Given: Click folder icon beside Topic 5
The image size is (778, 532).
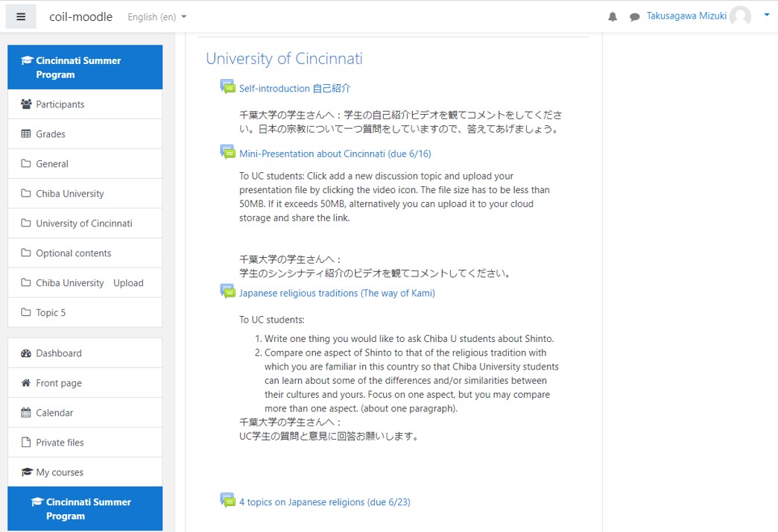Looking at the screenshot, I should (x=26, y=312).
